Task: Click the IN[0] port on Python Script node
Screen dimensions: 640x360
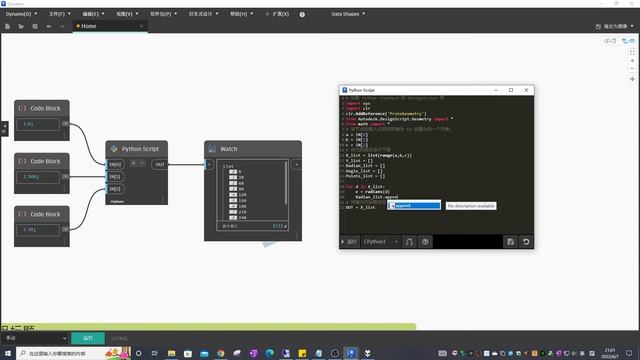Action: point(115,164)
